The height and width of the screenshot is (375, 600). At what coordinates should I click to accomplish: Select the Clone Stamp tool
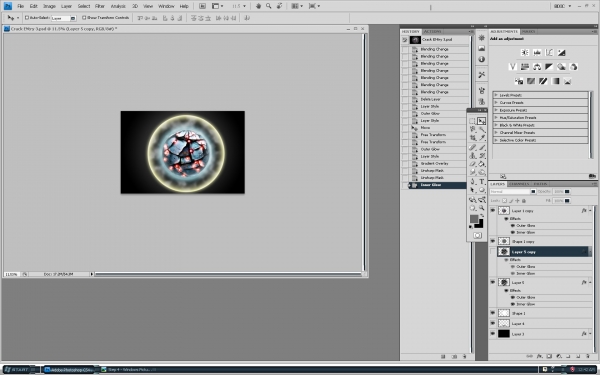click(473, 156)
